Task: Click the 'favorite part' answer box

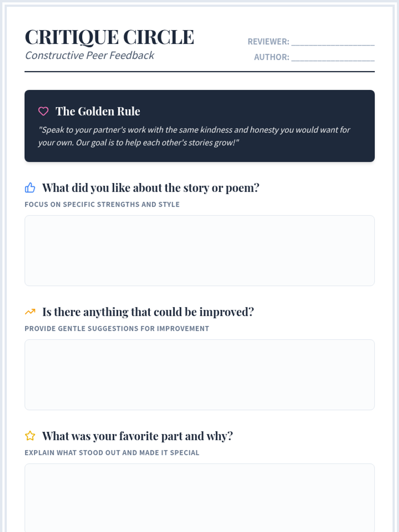Action: [x=199, y=497]
